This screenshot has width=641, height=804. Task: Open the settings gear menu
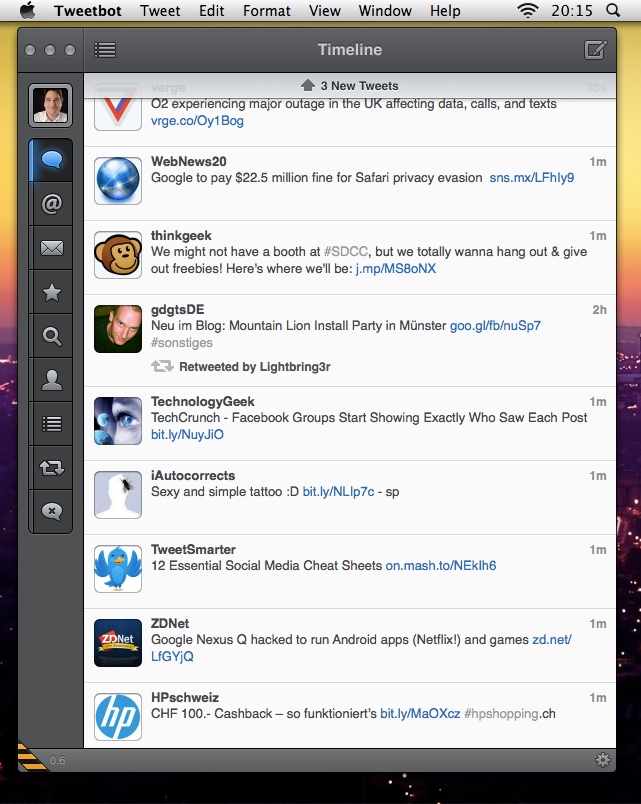(602, 760)
